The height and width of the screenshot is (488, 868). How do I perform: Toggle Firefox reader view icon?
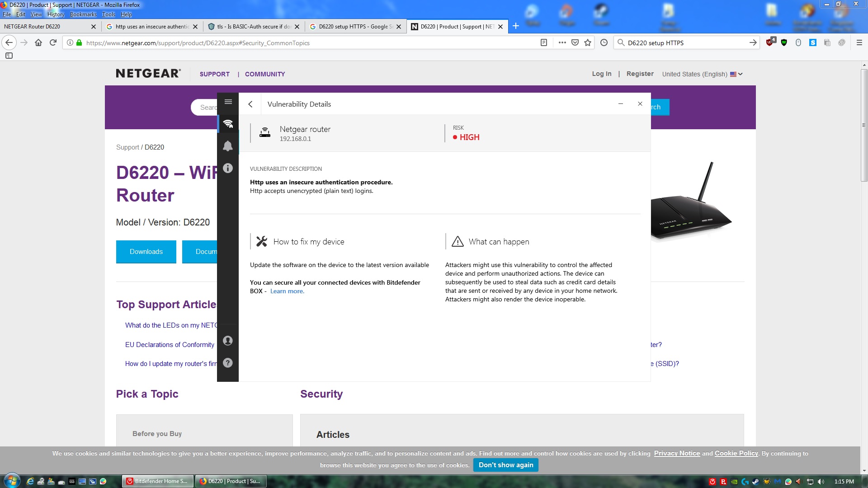coord(544,42)
